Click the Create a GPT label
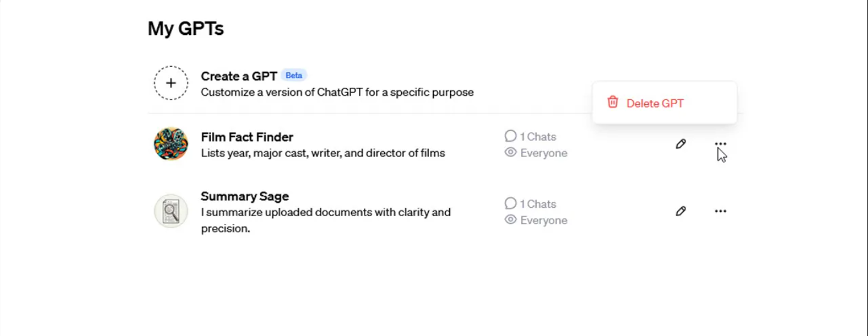The image size is (868, 336). (239, 76)
